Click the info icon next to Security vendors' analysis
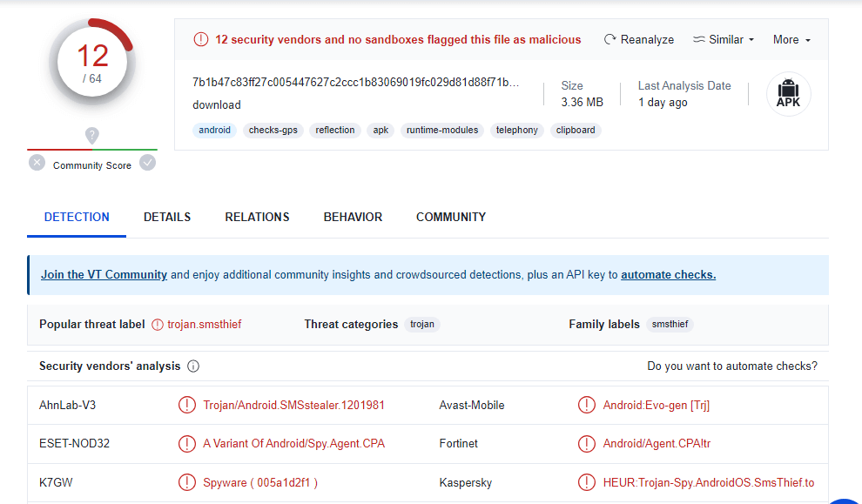 193,366
